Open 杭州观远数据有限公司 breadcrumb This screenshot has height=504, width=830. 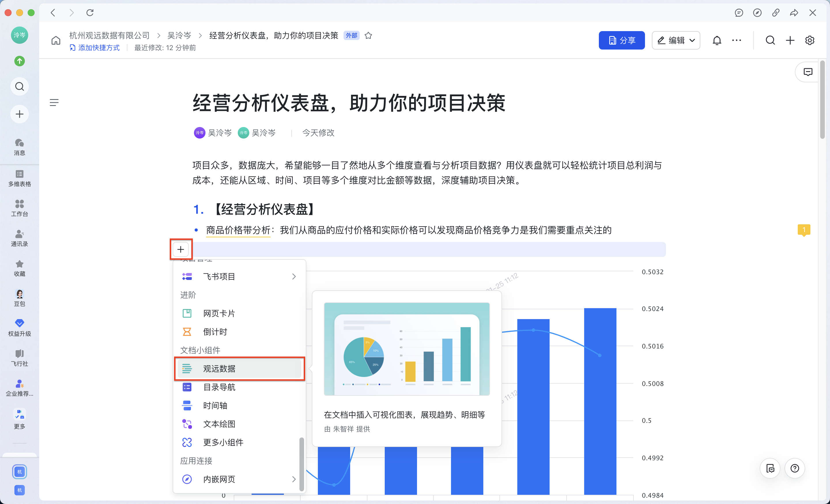coord(109,35)
